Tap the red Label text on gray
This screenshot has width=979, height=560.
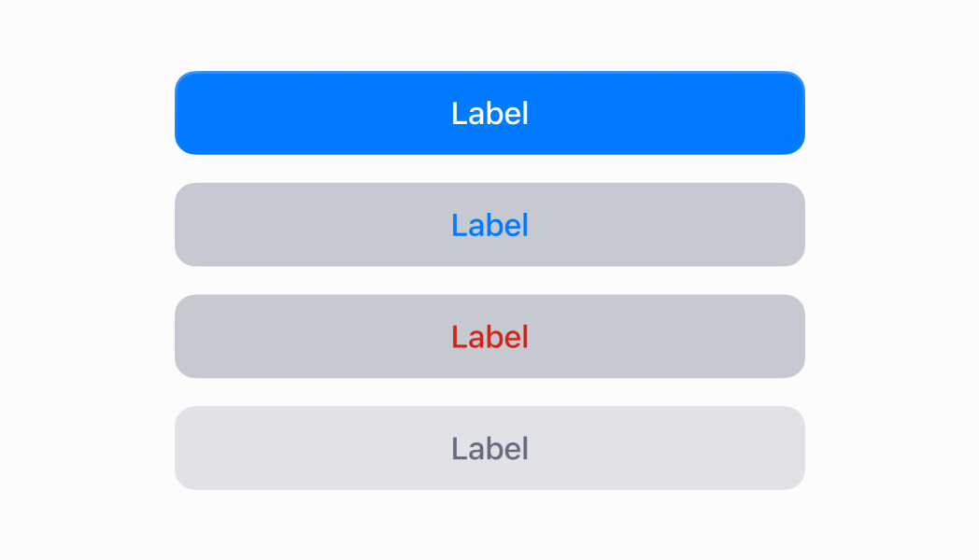pos(489,336)
